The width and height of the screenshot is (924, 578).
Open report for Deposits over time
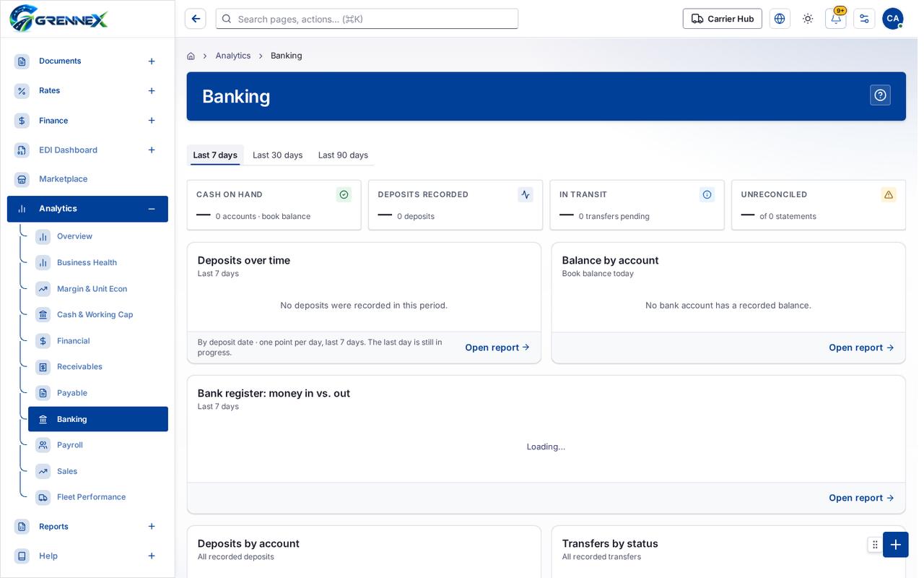click(x=497, y=348)
